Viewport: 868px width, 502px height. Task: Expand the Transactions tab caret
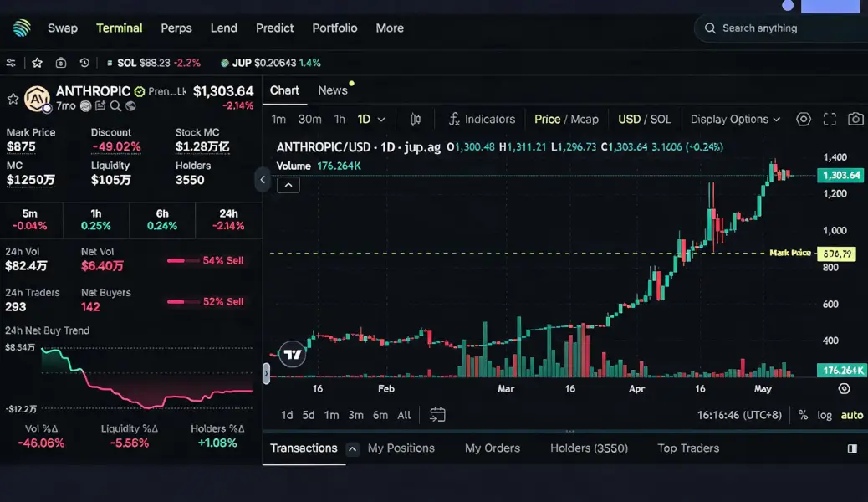pyautogui.click(x=353, y=448)
